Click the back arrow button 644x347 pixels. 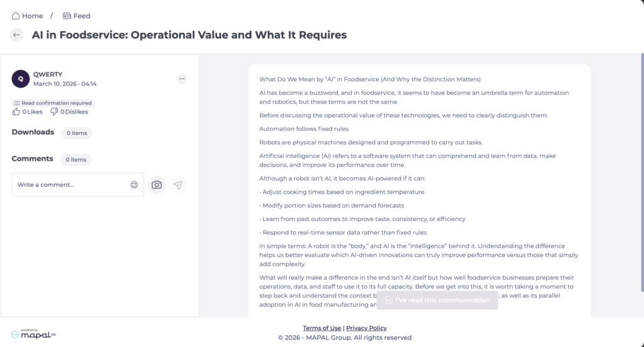[17, 35]
